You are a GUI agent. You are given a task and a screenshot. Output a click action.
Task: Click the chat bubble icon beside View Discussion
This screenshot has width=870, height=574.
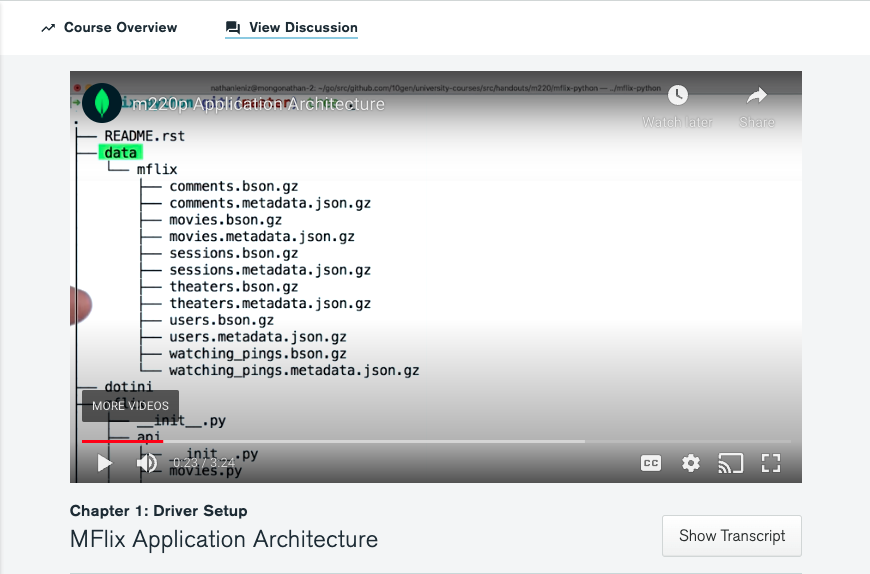pyautogui.click(x=233, y=28)
